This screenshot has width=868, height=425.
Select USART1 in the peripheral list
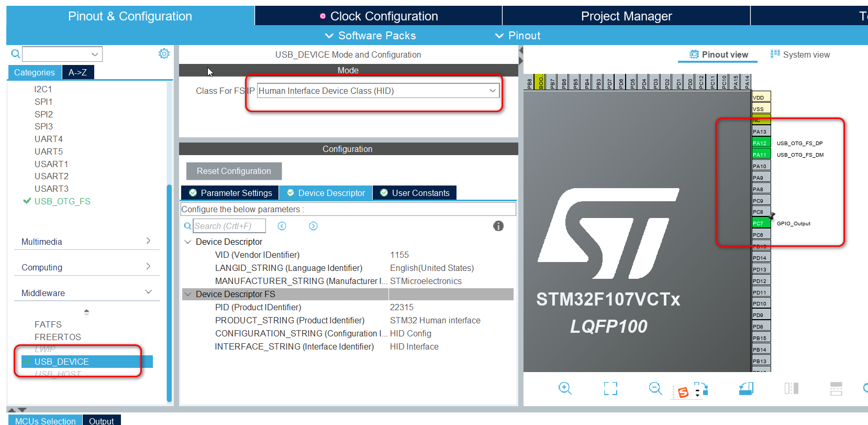click(51, 164)
